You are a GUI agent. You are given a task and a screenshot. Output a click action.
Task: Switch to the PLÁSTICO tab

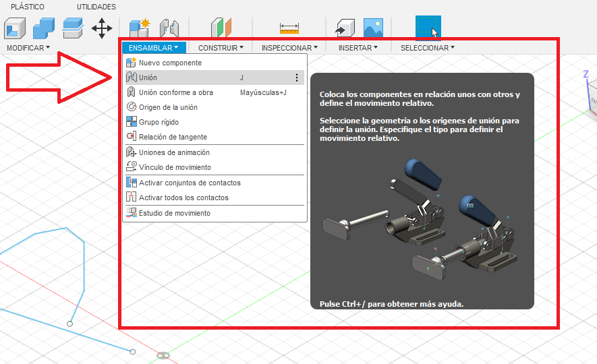click(28, 7)
